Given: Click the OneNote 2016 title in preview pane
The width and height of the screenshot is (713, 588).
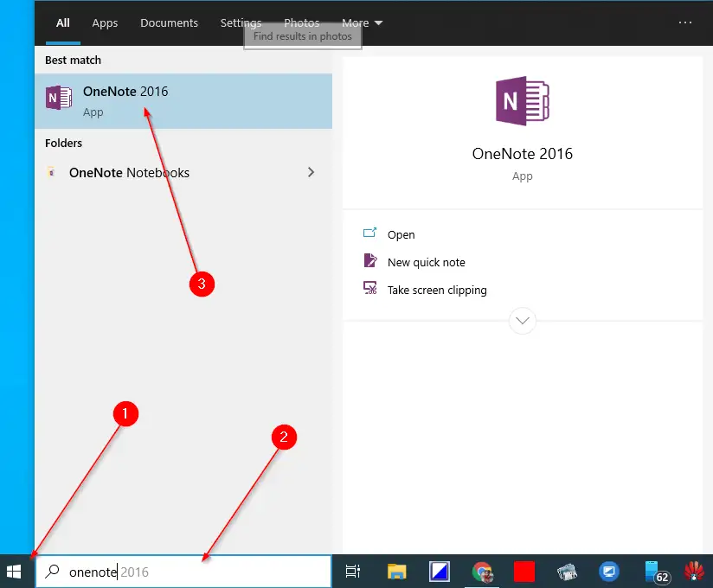Looking at the screenshot, I should [523, 154].
